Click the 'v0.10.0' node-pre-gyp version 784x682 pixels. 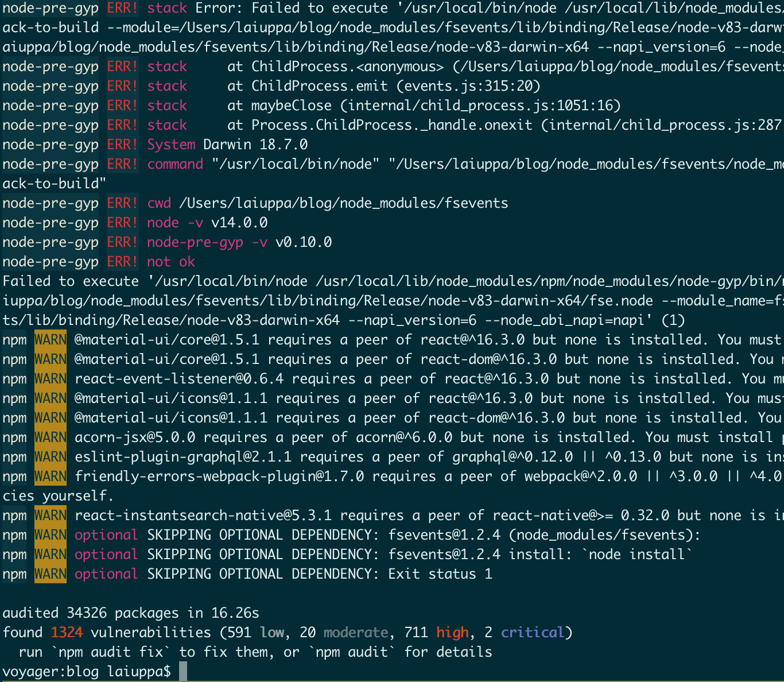coord(304,242)
